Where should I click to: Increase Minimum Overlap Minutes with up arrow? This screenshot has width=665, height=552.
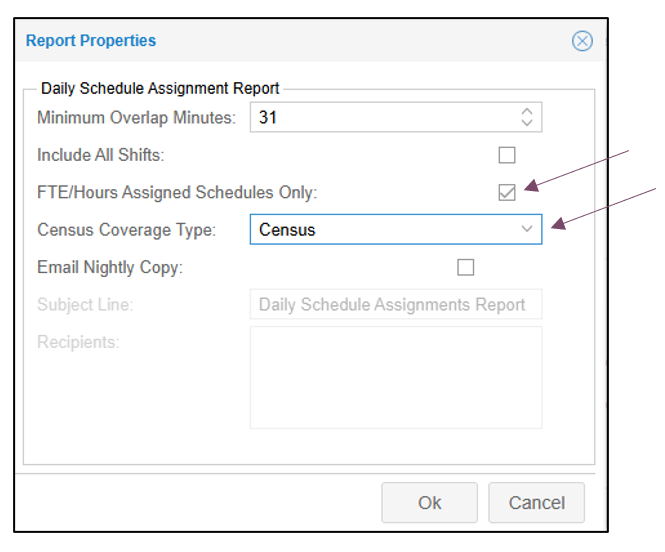click(x=527, y=112)
